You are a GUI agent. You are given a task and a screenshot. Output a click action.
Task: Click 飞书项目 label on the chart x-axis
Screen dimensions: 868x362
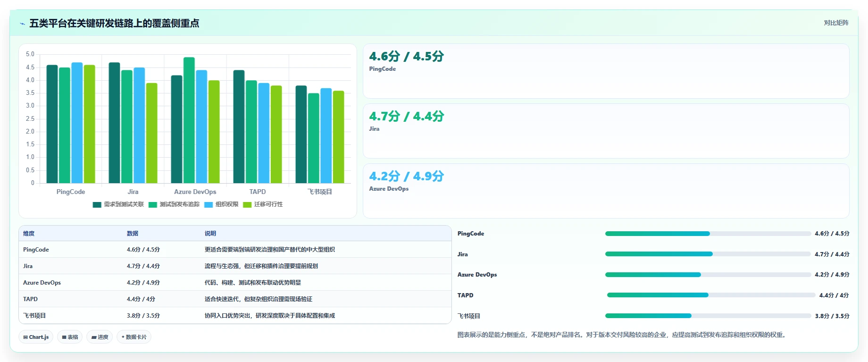[320, 192]
